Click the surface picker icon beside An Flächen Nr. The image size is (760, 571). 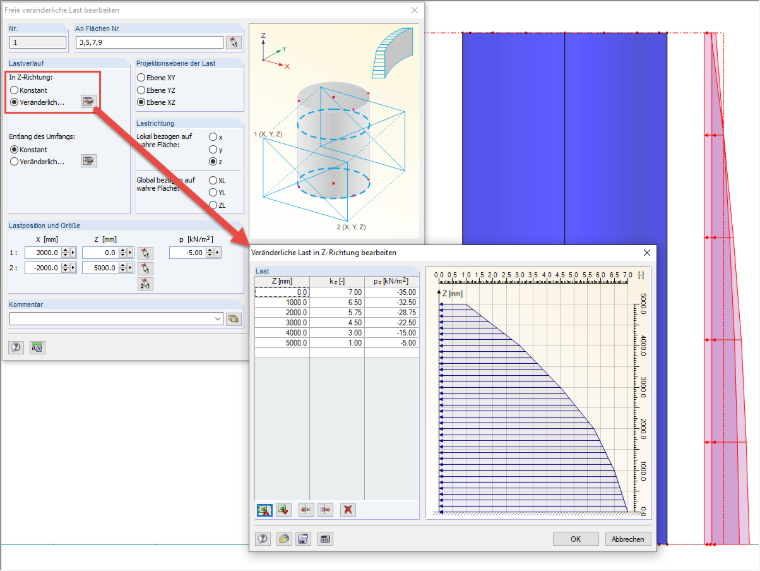click(234, 42)
